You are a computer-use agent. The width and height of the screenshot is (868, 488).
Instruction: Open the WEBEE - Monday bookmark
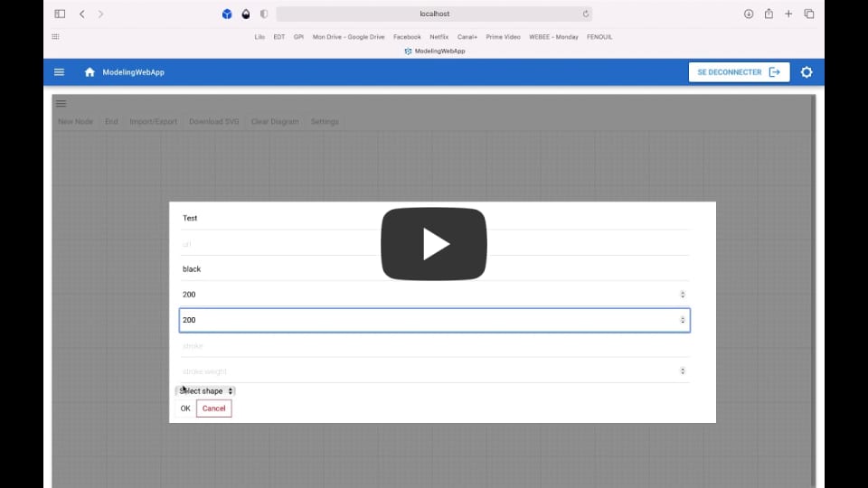coord(553,37)
